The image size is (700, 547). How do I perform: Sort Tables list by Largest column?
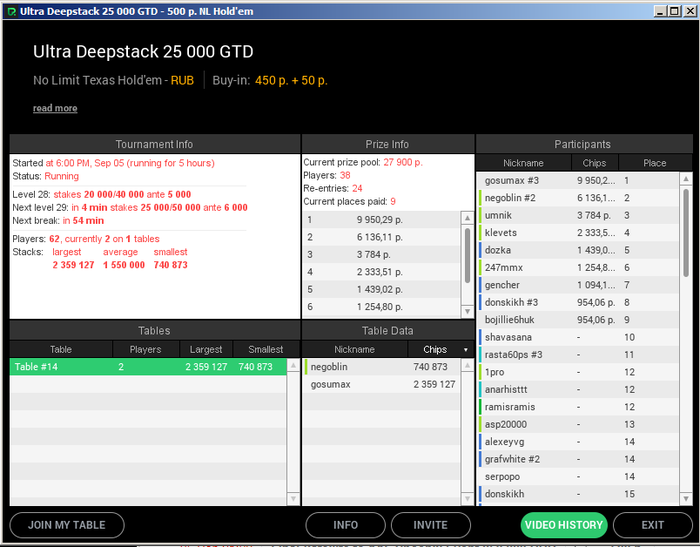point(206,349)
